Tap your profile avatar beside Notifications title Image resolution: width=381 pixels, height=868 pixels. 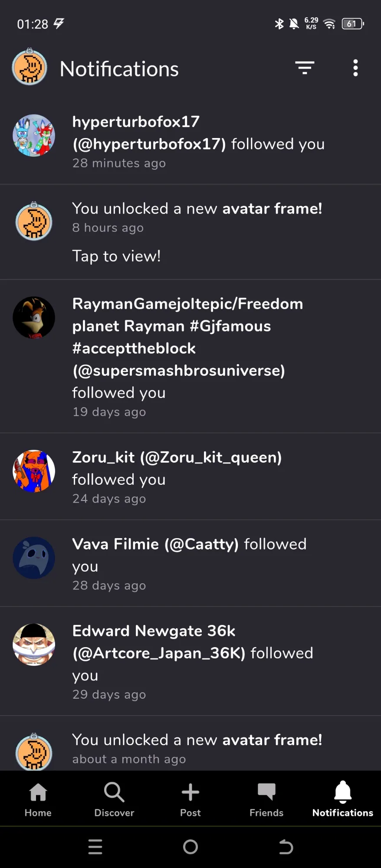[30, 67]
